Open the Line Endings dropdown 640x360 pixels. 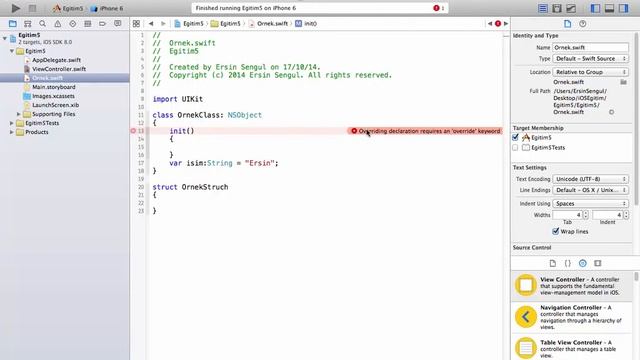590,190
